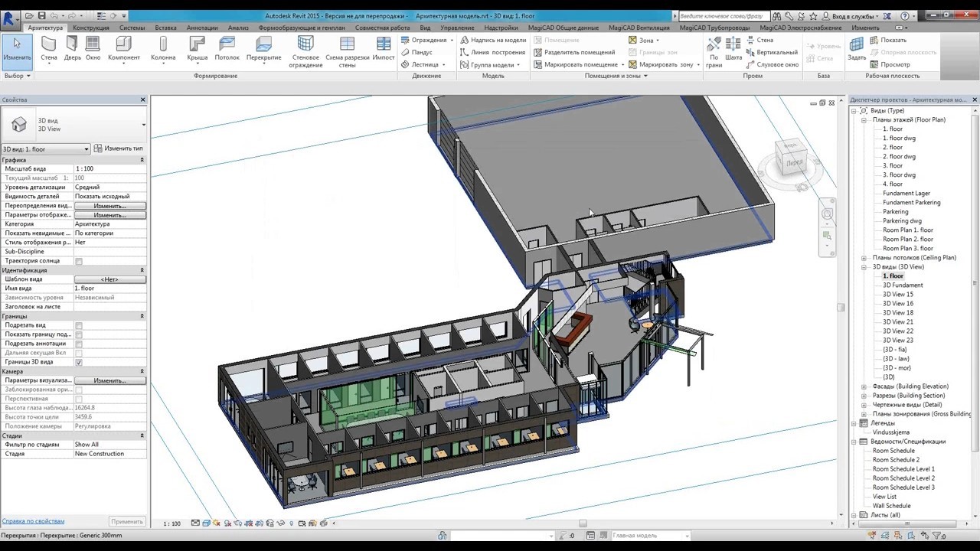Expand the Фасады (Building Elevation) node

(864, 386)
